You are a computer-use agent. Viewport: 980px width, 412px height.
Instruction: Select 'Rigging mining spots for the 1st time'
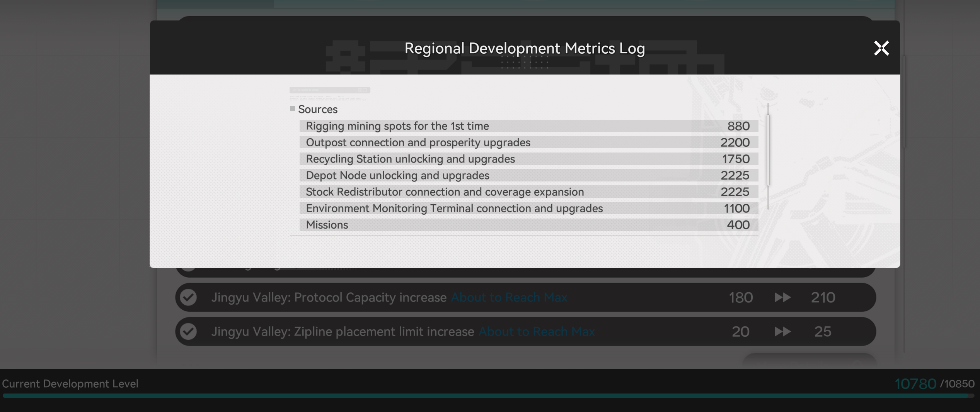pyautogui.click(x=397, y=126)
